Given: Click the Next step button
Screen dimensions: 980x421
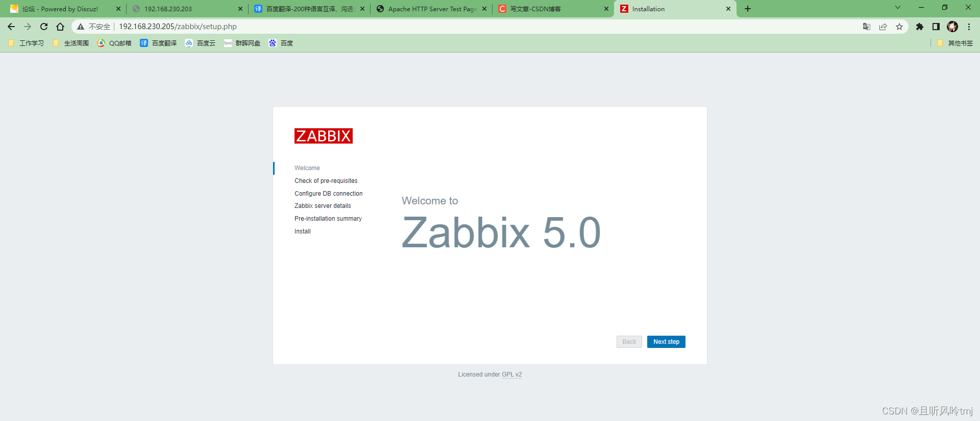Looking at the screenshot, I should pos(666,342).
